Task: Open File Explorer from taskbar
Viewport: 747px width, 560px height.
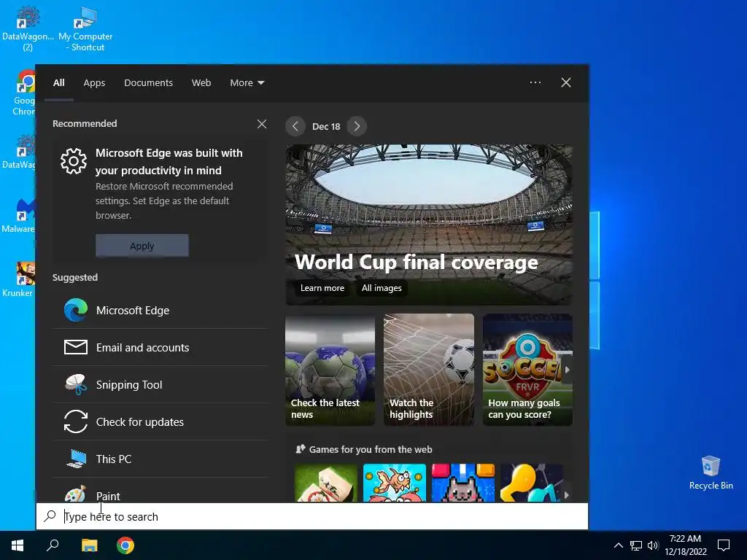Action: pyautogui.click(x=89, y=545)
